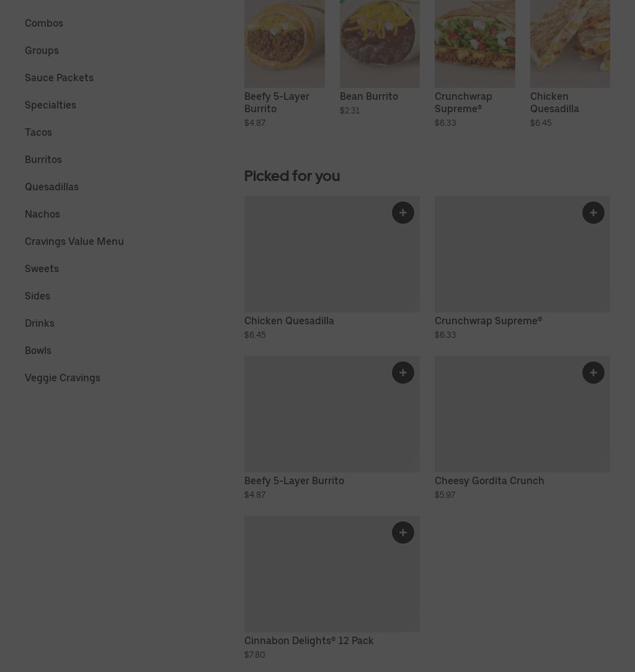Click the Bean Burrito carousel image
This screenshot has height=672, width=635.
click(x=380, y=43)
